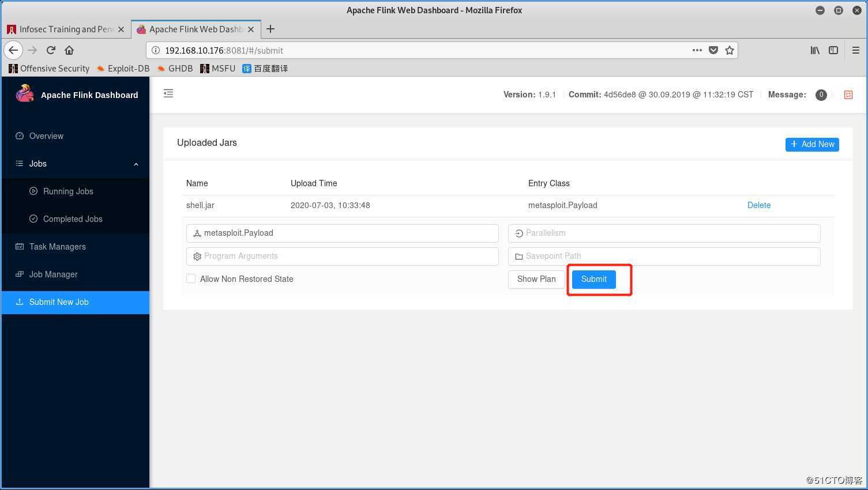The width and height of the screenshot is (868, 490).
Task: Click upload time 2020-07-03, 10:33:48
Action: (330, 205)
